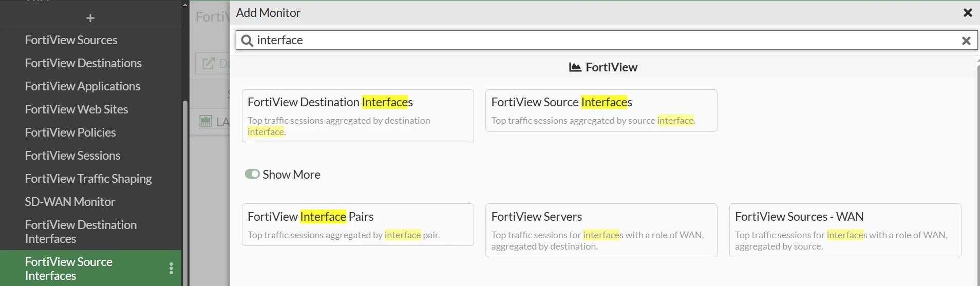Click inside the interface search field

point(606,40)
